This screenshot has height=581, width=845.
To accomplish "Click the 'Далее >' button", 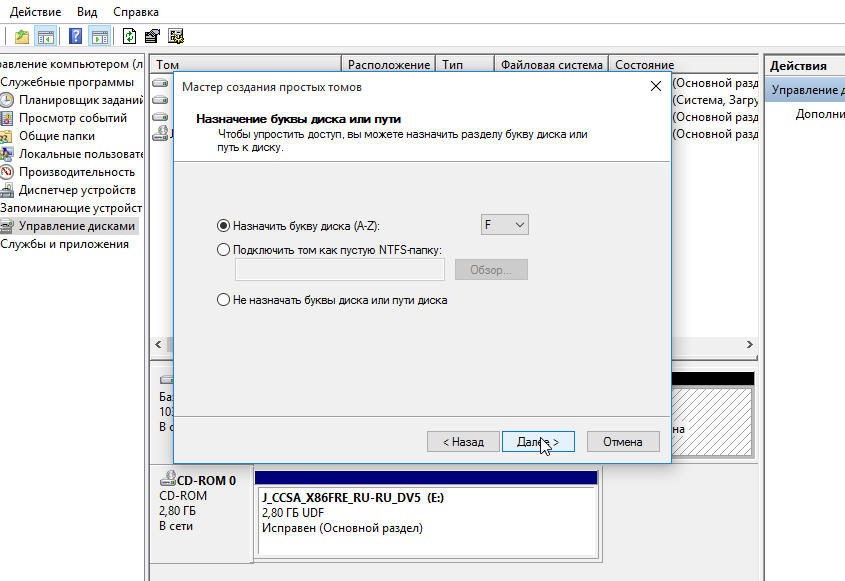I will tap(538, 441).
